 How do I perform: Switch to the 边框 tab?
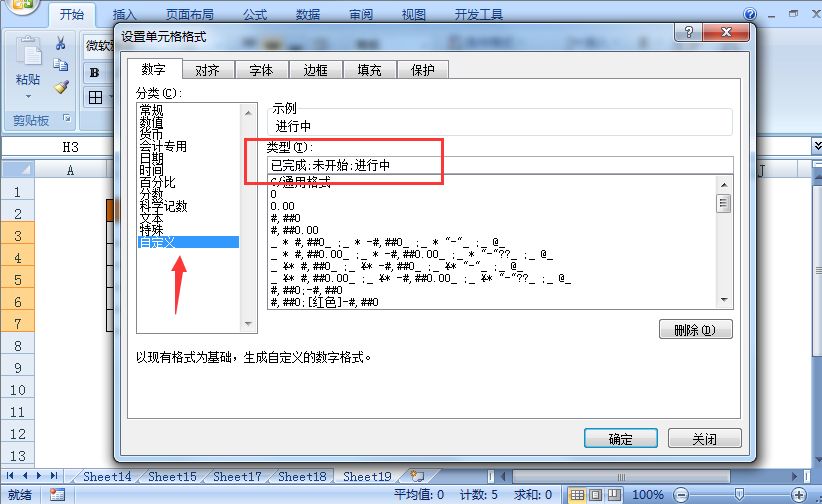coord(316,70)
